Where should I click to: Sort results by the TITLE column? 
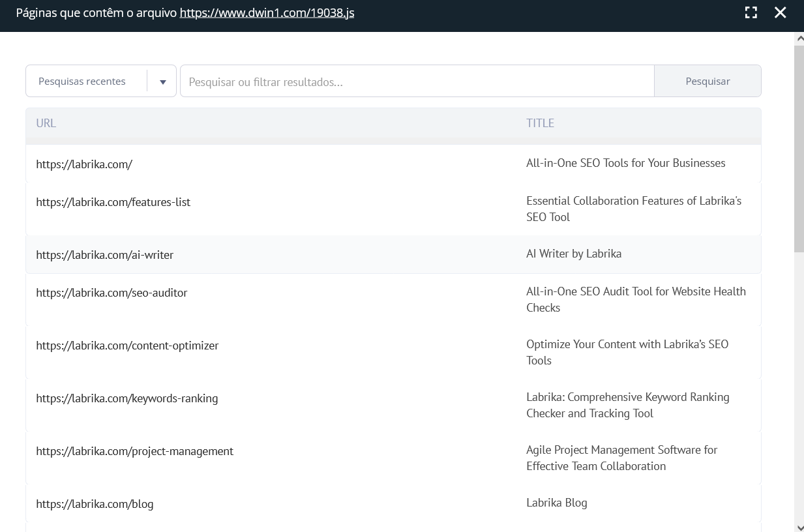[540, 123]
